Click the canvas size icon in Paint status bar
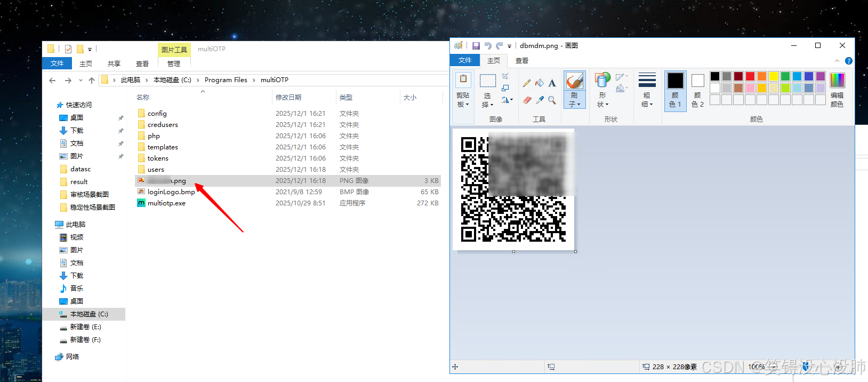This screenshot has width=868, height=382. 646,367
